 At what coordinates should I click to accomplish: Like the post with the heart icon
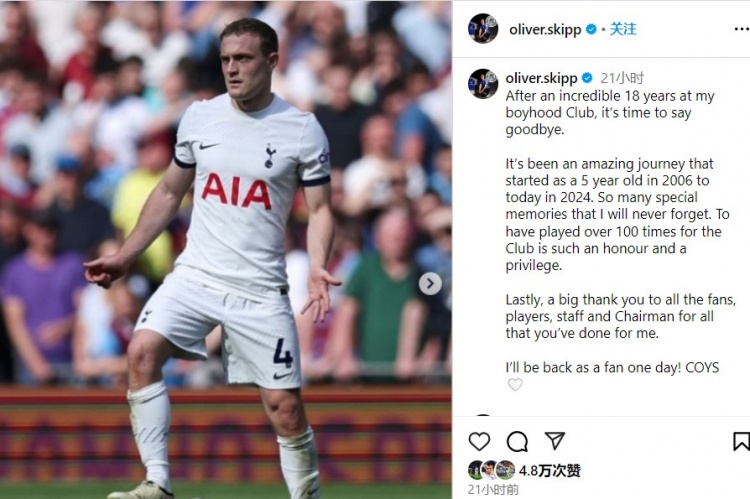479,441
